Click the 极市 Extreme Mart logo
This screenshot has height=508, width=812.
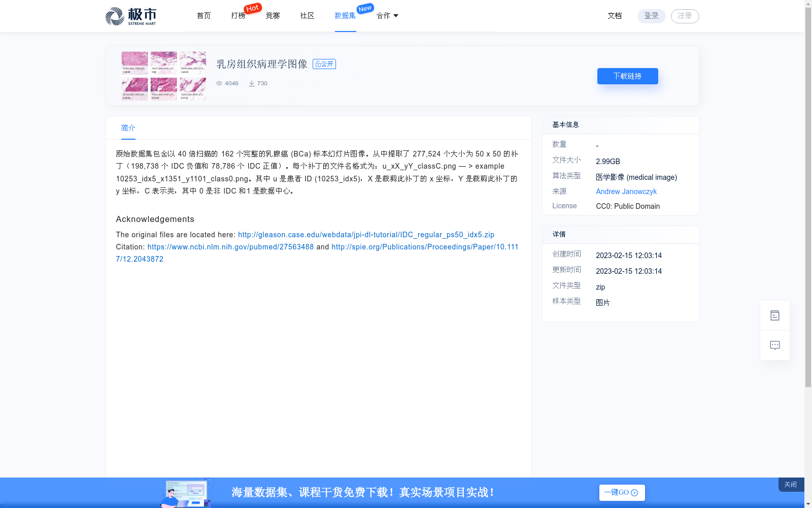[131, 16]
